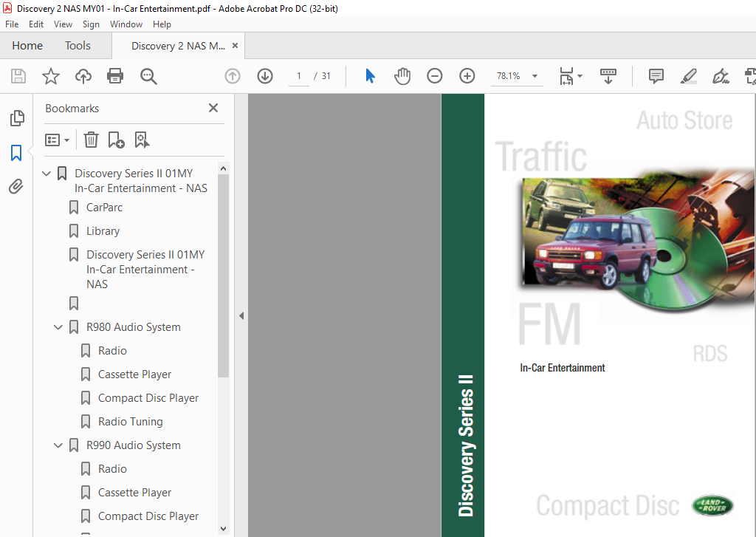Collapse the navigation pane arrow

click(241, 316)
